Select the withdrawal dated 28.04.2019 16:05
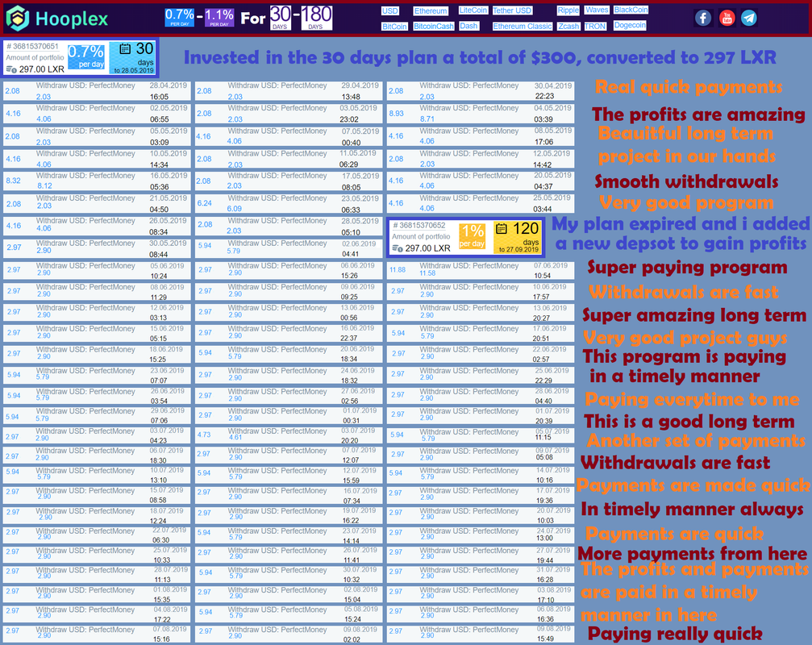The height and width of the screenshot is (645, 812). pyautogui.click(x=97, y=91)
